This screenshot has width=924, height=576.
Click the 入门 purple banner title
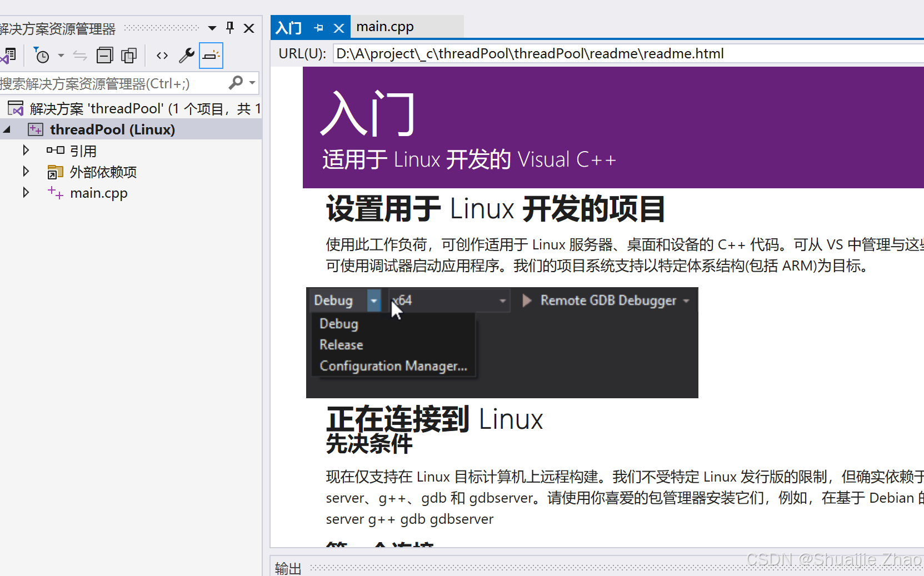(368, 113)
